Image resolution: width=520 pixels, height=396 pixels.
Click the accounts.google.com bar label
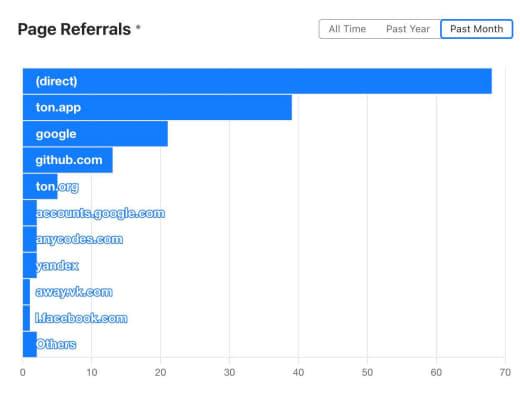(100, 213)
